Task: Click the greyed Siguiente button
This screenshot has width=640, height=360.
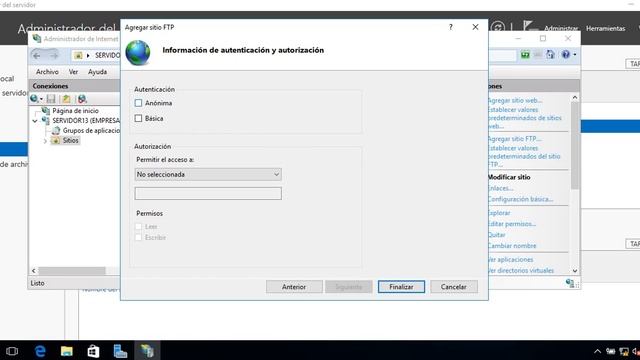Action: pyautogui.click(x=349, y=287)
